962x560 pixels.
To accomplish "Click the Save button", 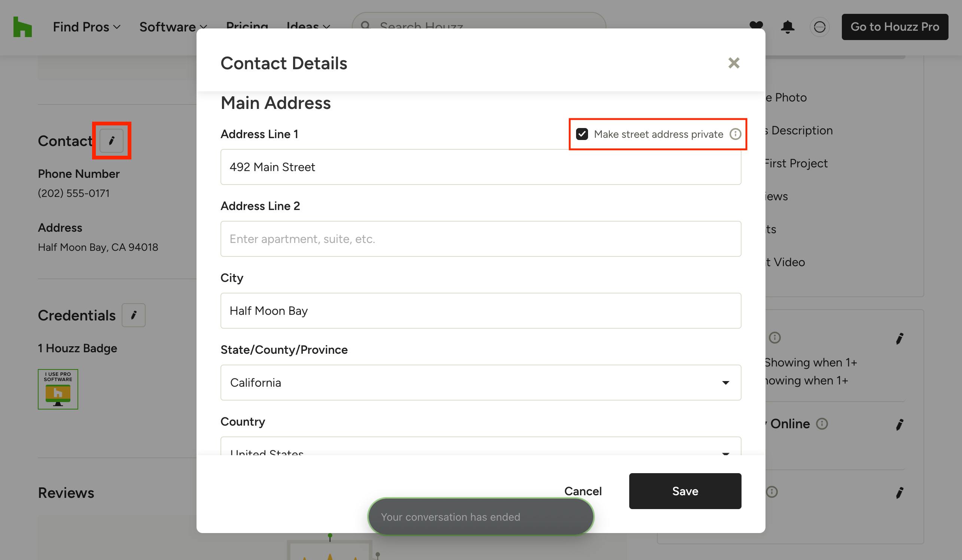I will (685, 491).
